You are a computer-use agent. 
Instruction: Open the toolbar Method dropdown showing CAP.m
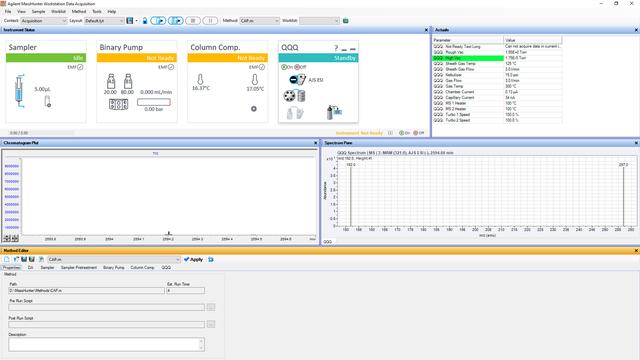coord(260,20)
